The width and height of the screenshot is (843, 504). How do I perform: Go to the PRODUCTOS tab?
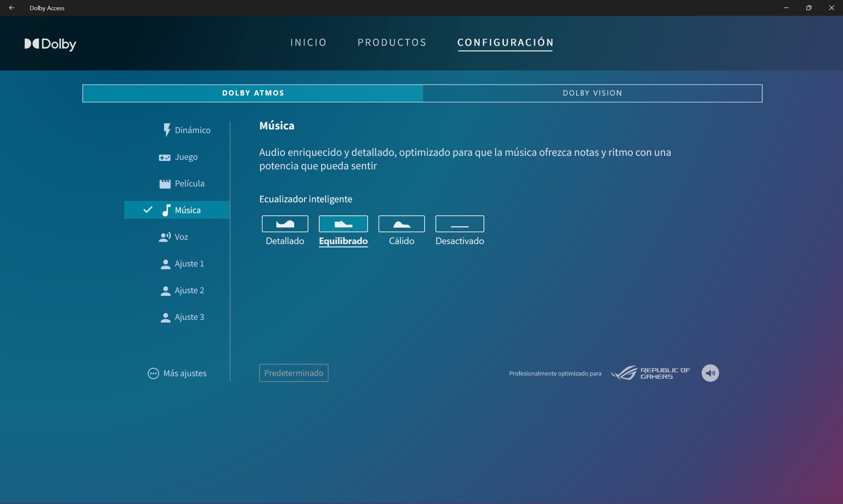pos(392,42)
